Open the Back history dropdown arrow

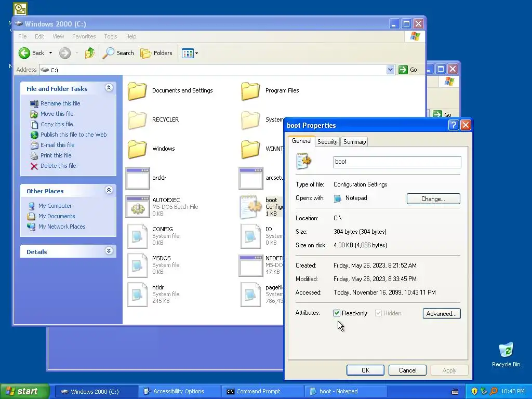coord(50,53)
